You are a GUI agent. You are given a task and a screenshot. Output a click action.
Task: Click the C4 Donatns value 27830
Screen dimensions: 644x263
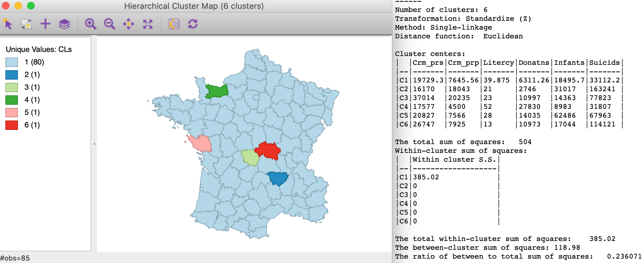(529, 107)
